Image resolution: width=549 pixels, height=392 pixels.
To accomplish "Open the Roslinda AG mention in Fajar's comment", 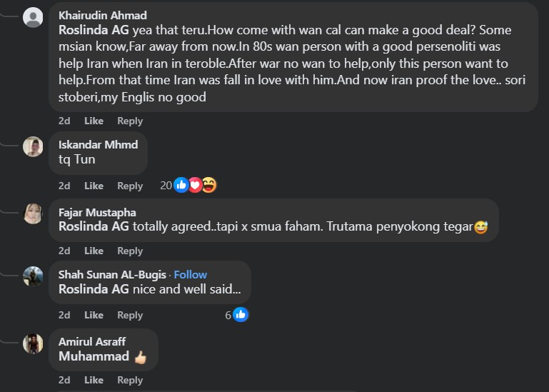I will coord(94,226).
